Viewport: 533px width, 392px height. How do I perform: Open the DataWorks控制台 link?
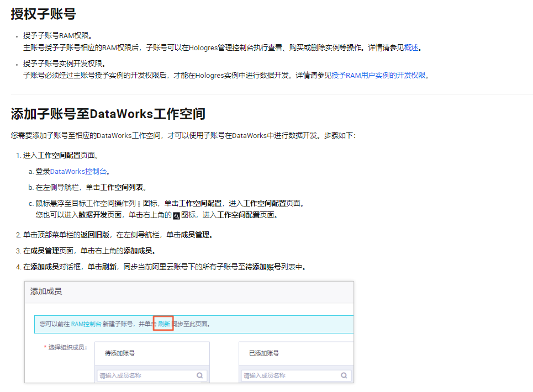coord(78,172)
